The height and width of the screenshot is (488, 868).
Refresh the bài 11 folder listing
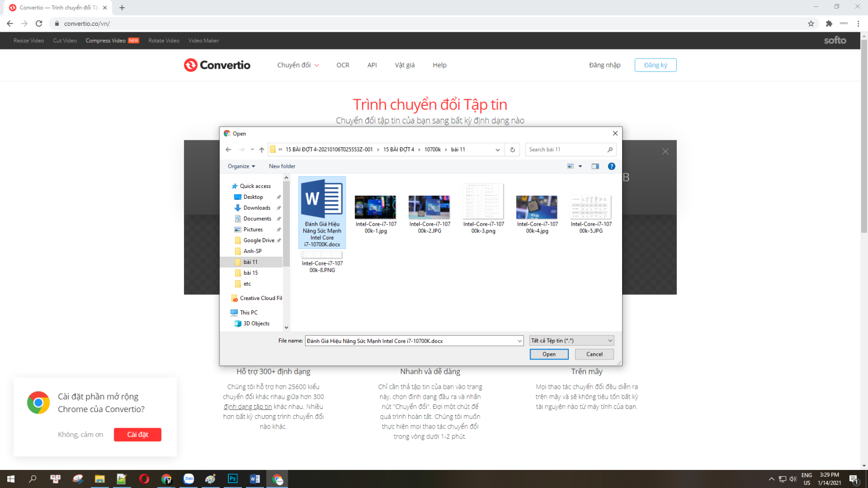pos(513,150)
